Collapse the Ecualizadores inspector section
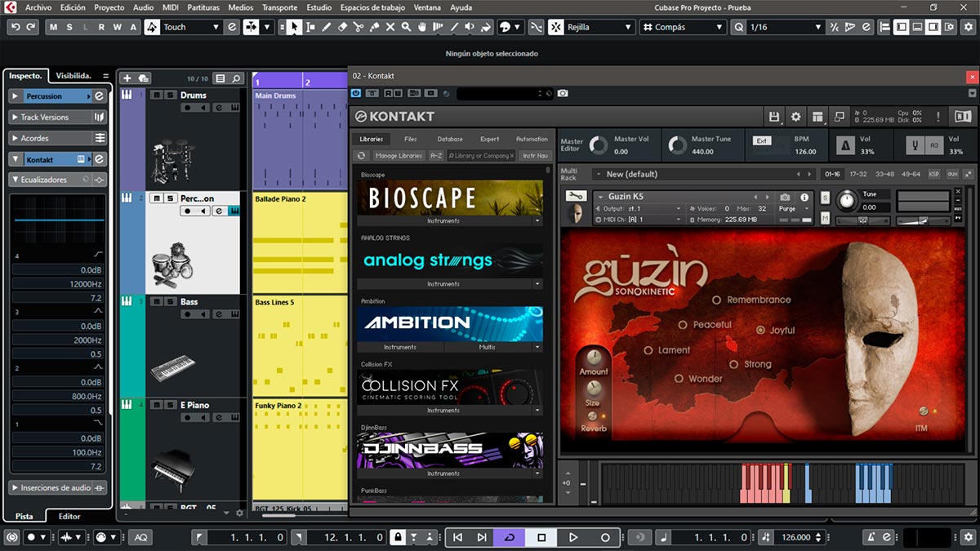Viewport: 980px width, 551px height. tap(59, 180)
